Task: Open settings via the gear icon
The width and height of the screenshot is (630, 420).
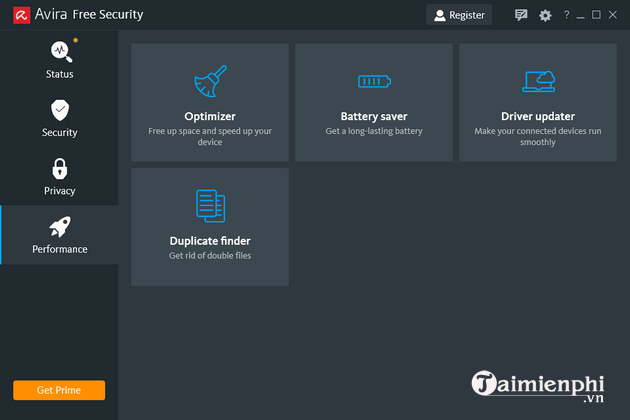Action: (x=545, y=16)
